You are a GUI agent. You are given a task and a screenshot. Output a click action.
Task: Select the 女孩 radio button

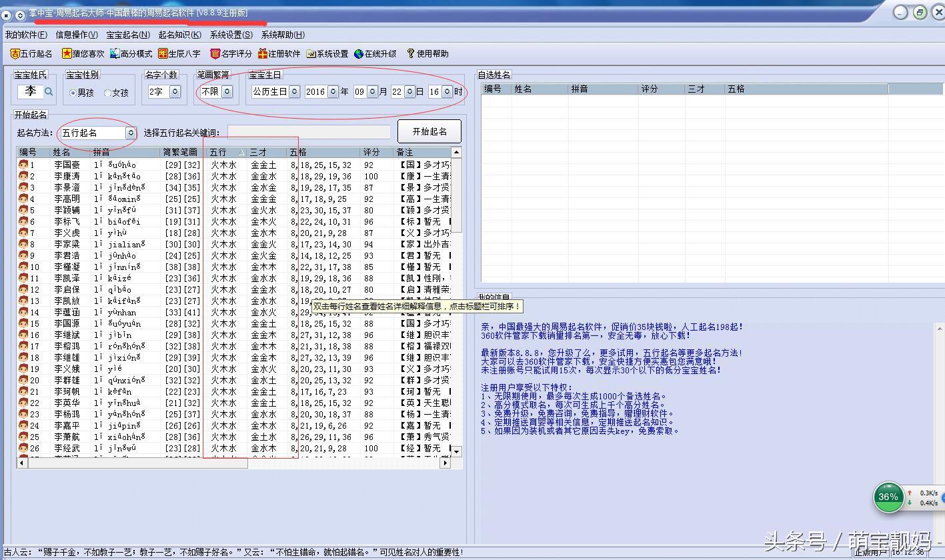click(107, 93)
